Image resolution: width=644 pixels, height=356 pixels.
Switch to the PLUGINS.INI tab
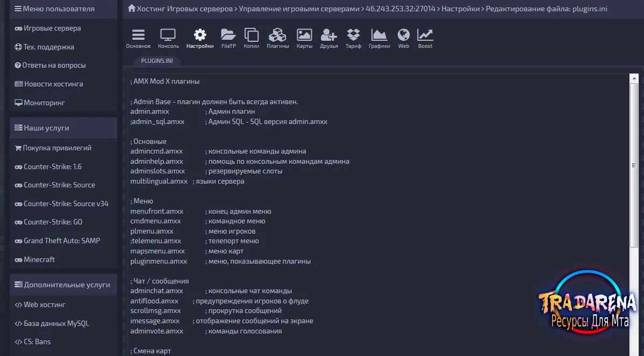pos(157,61)
